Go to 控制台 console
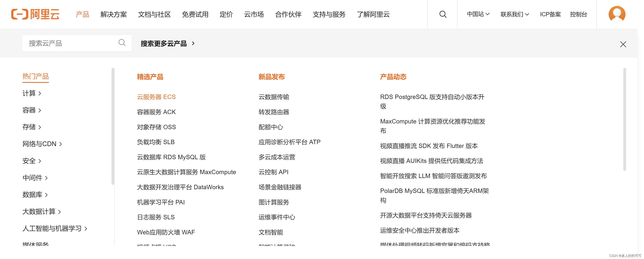Viewport: 644px width, 259px height. (578, 14)
